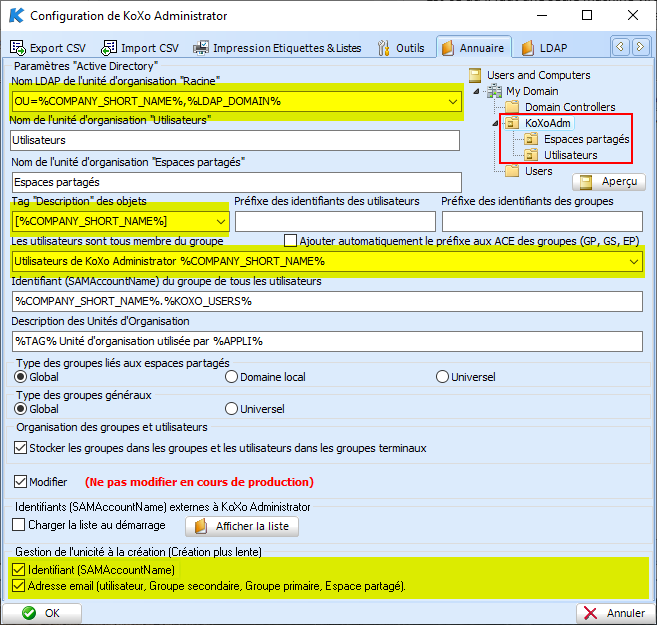Toggle Ajouter automatiquement le préfixe checkbox
Image resolution: width=657 pixels, height=625 pixels.
coord(290,241)
